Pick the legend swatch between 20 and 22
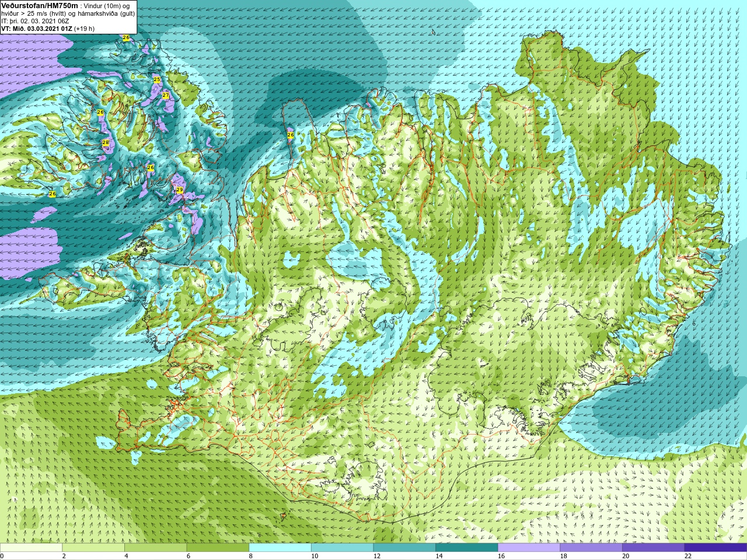 tap(654, 547)
